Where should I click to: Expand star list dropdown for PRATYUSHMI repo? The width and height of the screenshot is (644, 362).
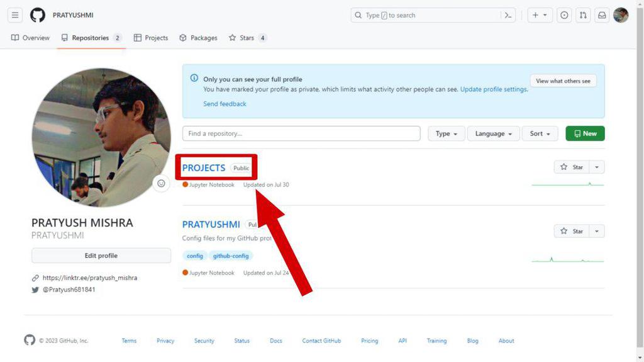tap(597, 231)
